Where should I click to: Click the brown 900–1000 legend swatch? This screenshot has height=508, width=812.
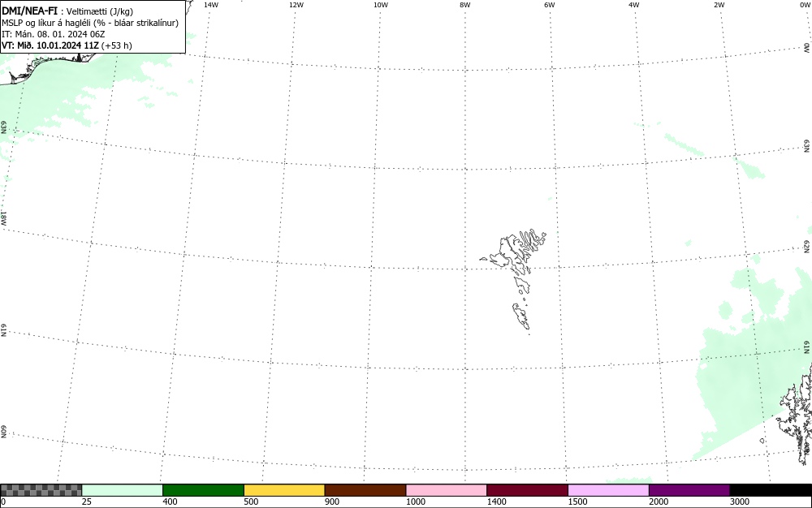[365, 490]
